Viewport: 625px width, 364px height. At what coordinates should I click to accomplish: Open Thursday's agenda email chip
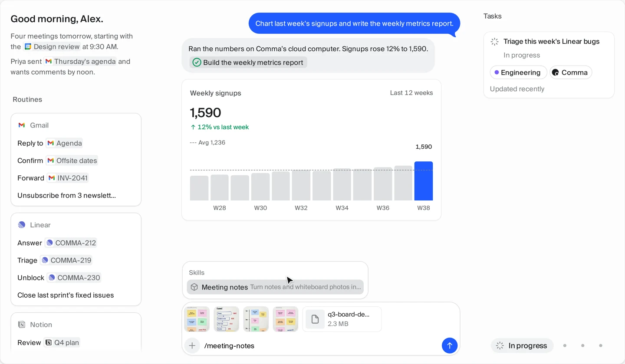click(x=80, y=61)
